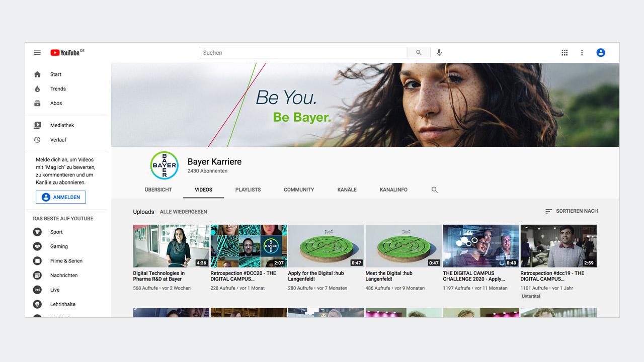644x362 pixels.
Task: Start voice search with microphone icon
Action: click(x=439, y=53)
